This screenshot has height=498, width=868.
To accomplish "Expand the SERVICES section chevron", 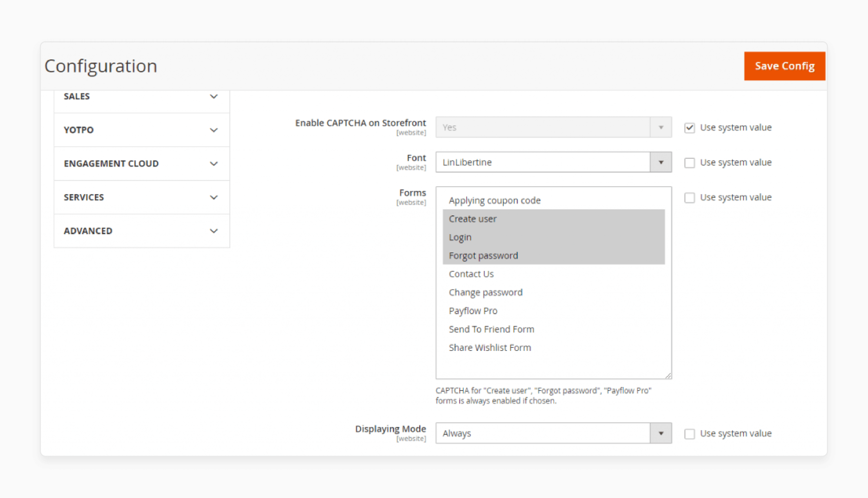I will [214, 197].
